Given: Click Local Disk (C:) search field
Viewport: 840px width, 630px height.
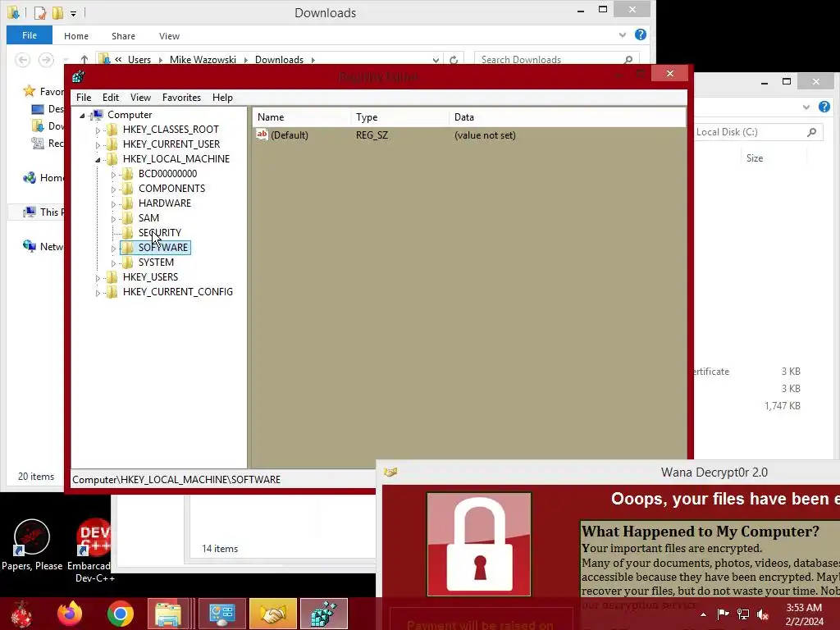Looking at the screenshot, I should (758, 132).
